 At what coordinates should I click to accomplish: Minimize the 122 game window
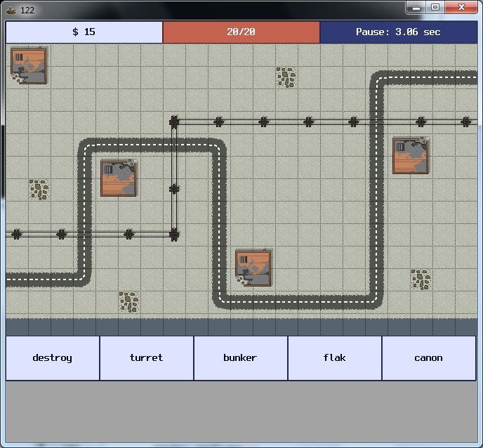pos(416,8)
